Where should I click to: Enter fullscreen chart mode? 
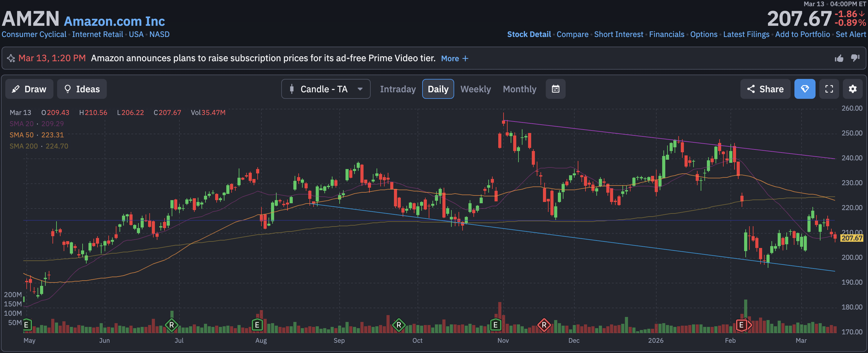click(x=829, y=89)
